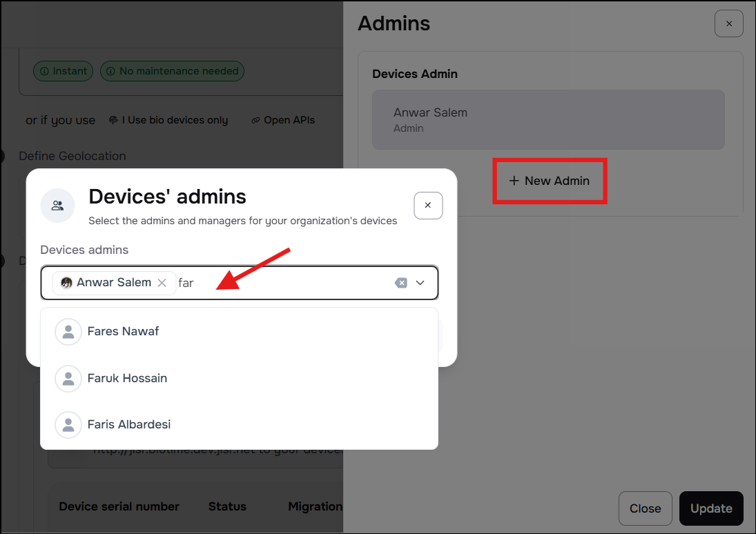756x534 pixels.
Task: Click the Devices' admins people icon
Action: 58,206
